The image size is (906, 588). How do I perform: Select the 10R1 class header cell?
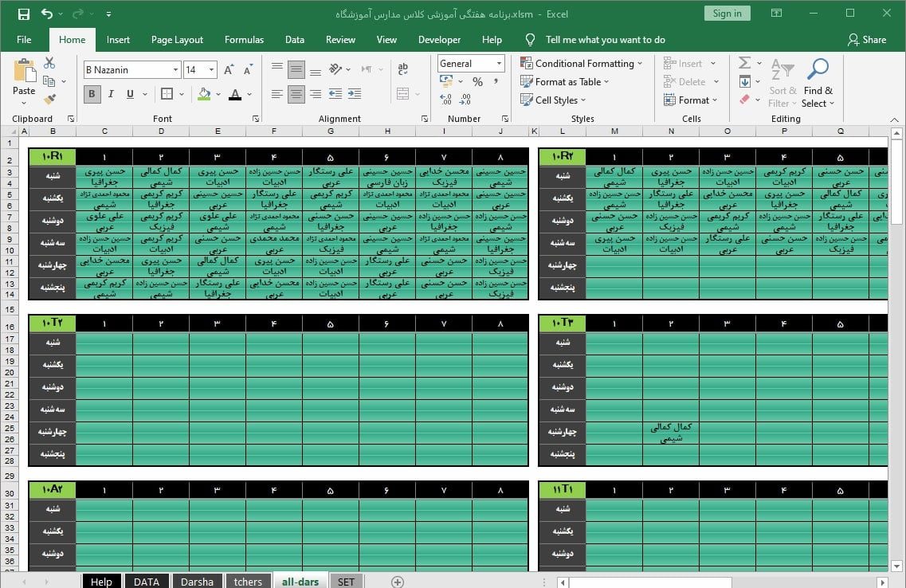tap(52, 156)
